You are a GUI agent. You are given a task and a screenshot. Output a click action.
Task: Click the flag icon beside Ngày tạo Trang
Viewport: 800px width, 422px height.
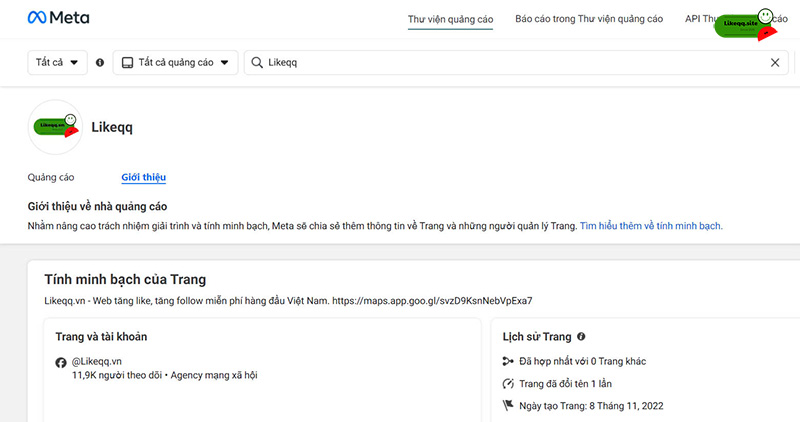pyautogui.click(x=508, y=406)
